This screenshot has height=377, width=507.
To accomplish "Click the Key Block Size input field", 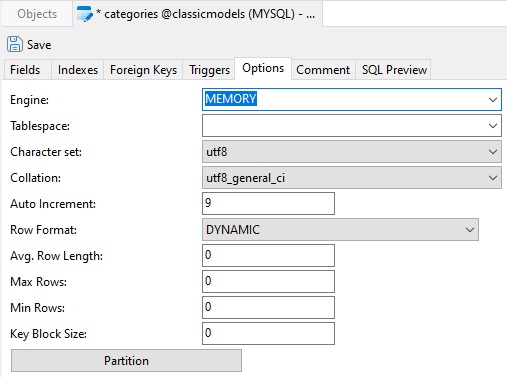I will coord(268,334).
